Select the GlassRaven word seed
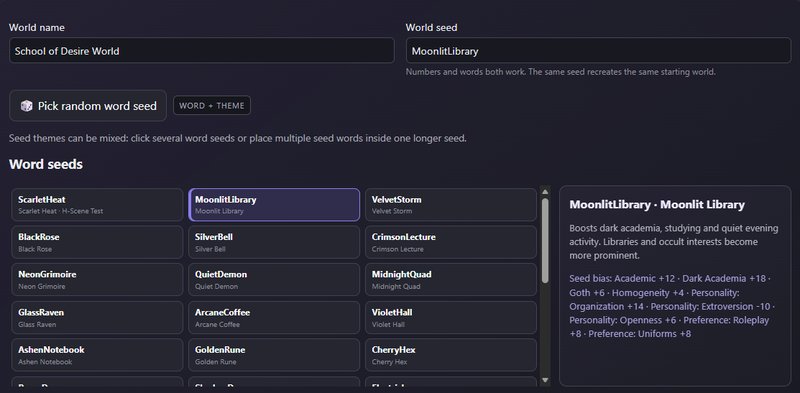Screen dimensions: 800x393 pos(97,317)
